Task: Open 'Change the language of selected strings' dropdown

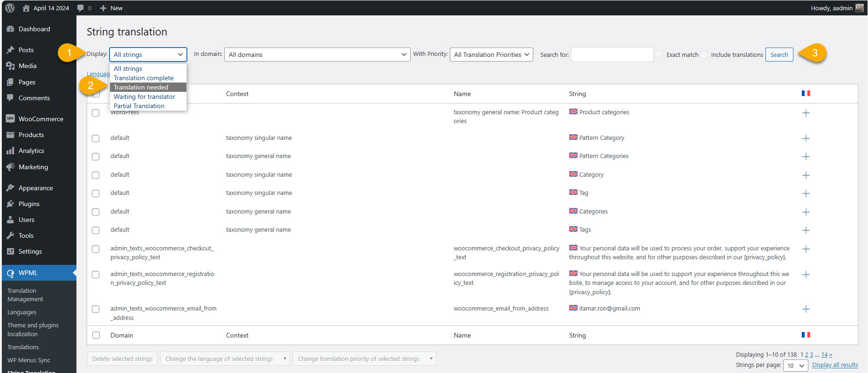Action: tap(225, 359)
